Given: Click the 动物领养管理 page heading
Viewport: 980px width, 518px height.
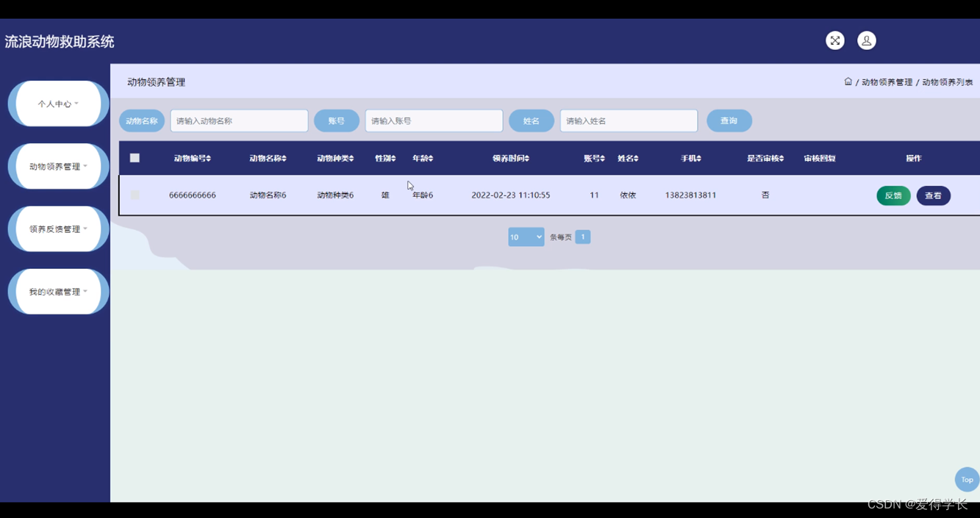Looking at the screenshot, I should point(156,82).
